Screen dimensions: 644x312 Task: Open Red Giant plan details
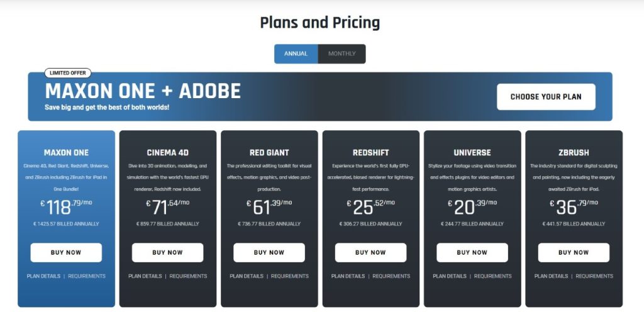246,276
